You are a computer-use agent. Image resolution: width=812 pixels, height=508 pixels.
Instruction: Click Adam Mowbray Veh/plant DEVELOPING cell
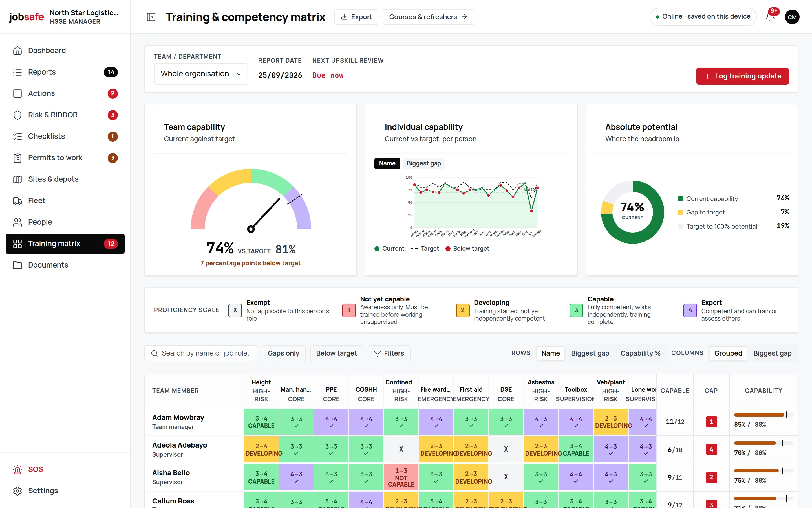(611, 422)
